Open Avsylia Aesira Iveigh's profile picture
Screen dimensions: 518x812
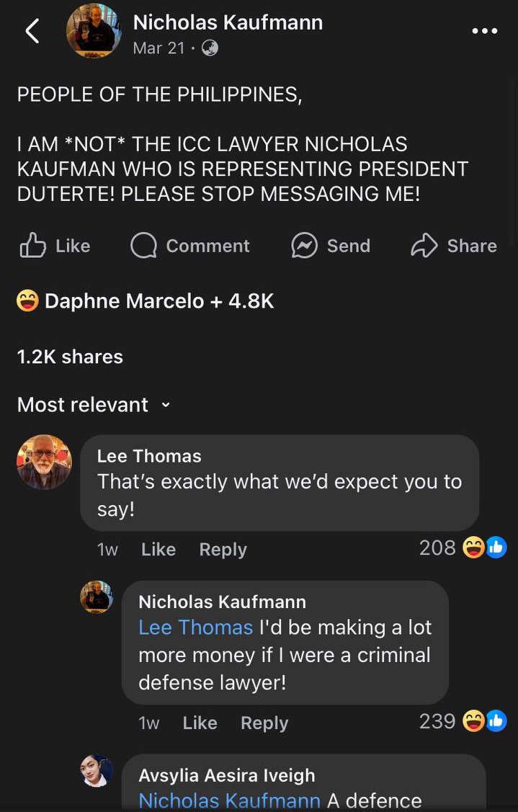[96, 771]
